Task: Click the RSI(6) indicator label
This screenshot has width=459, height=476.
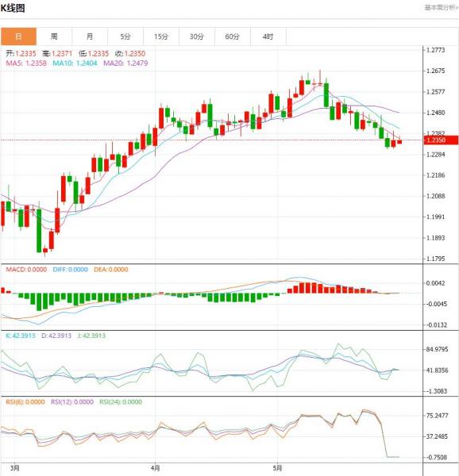Action: tap(25, 402)
